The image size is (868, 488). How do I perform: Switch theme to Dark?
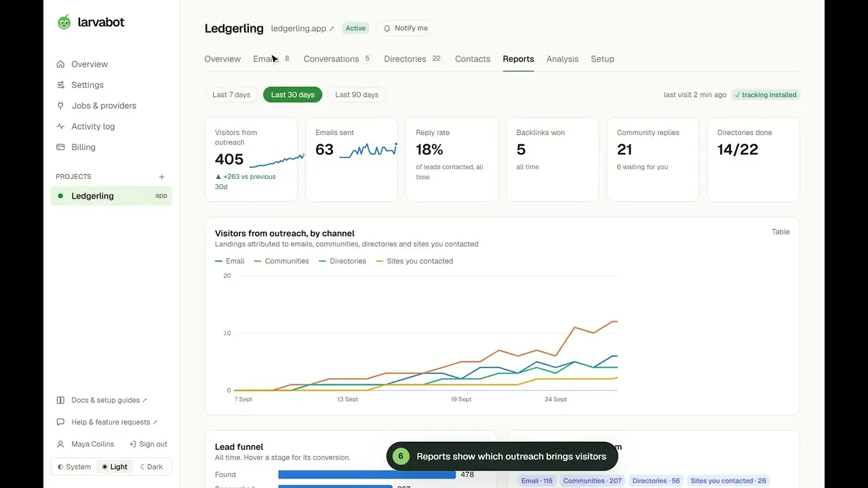[x=151, y=467]
